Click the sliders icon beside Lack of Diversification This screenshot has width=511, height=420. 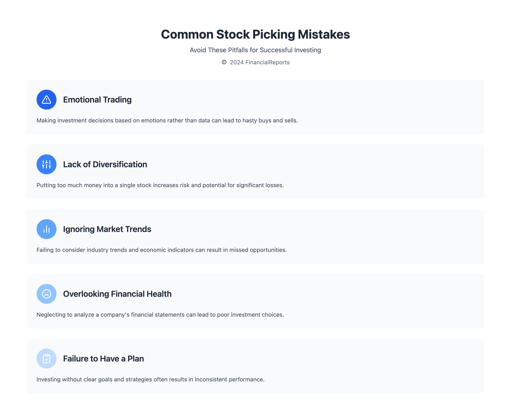[x=47, y=164]
